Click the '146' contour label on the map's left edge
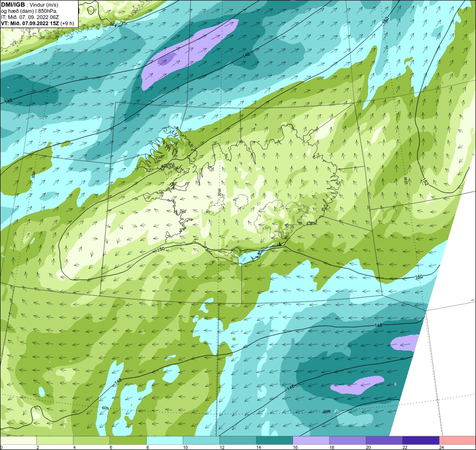The image size is (476, 450). (8, 100)
